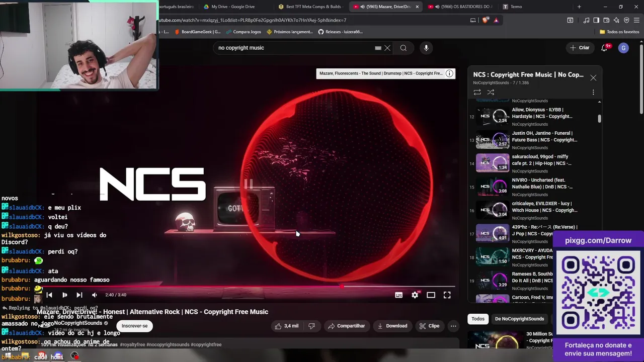644x362 pixels.
Task: Toggle subtitles/captions in the player
Action: pyautogui.click(x=399, y=295)
